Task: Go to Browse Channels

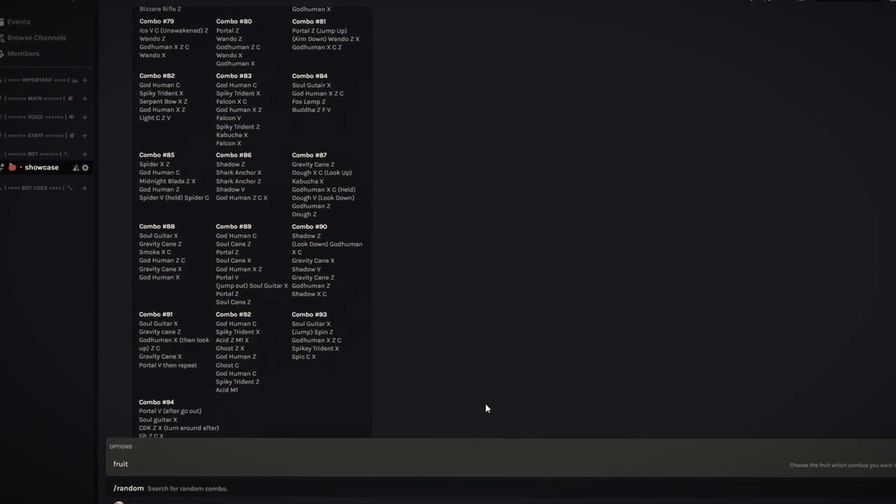Action: tap(36, 38)
